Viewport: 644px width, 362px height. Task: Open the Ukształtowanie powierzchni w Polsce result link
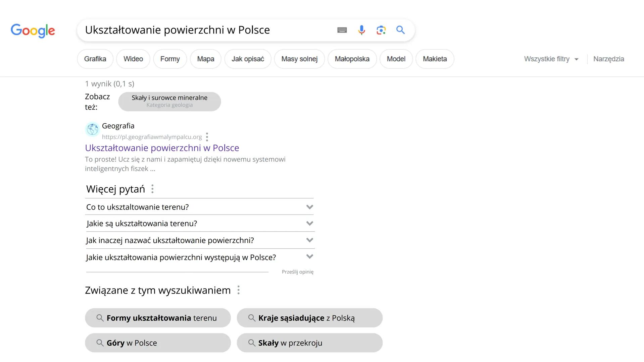pyautogui.click(x=162, y=147)
